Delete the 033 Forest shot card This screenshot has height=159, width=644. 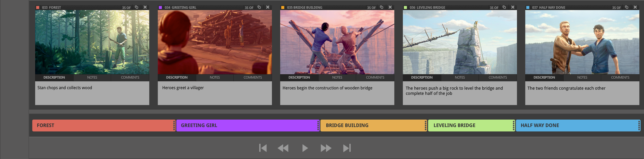(145, 7)
